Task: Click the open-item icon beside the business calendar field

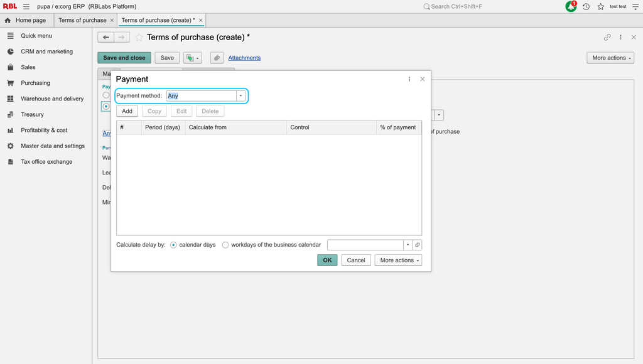Action: [418, 245]
